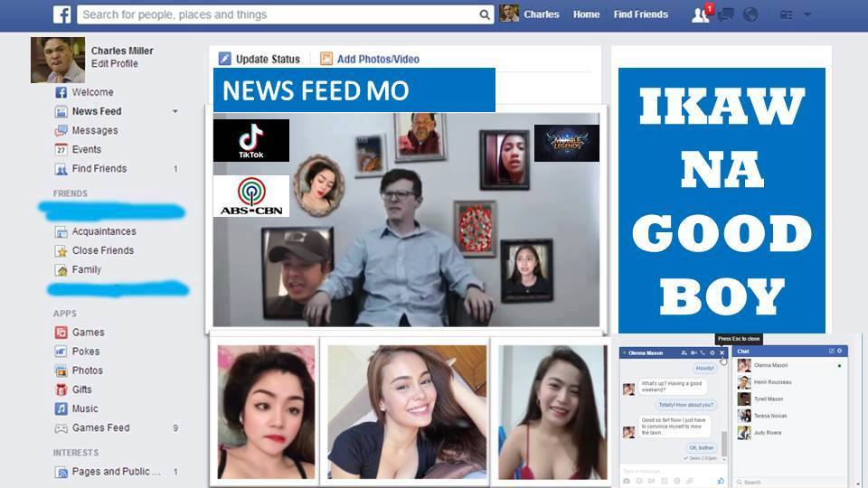Compose new message icon in Chat panel
This screenshot has width=868, height=488.
click(832, 351)
